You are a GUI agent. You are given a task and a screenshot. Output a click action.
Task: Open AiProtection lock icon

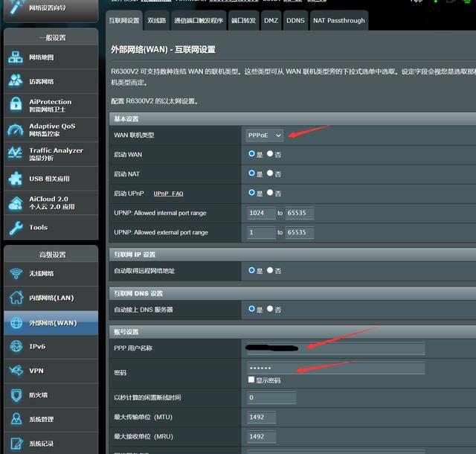point(16,104)
